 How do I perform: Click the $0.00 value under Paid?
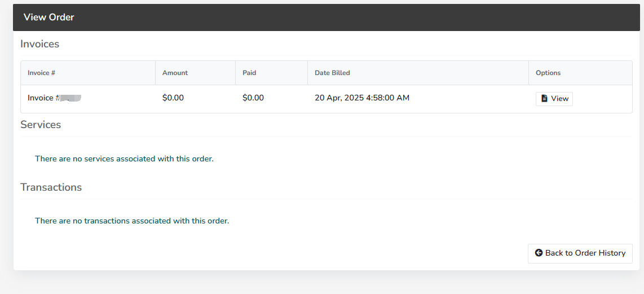(253, 98)
